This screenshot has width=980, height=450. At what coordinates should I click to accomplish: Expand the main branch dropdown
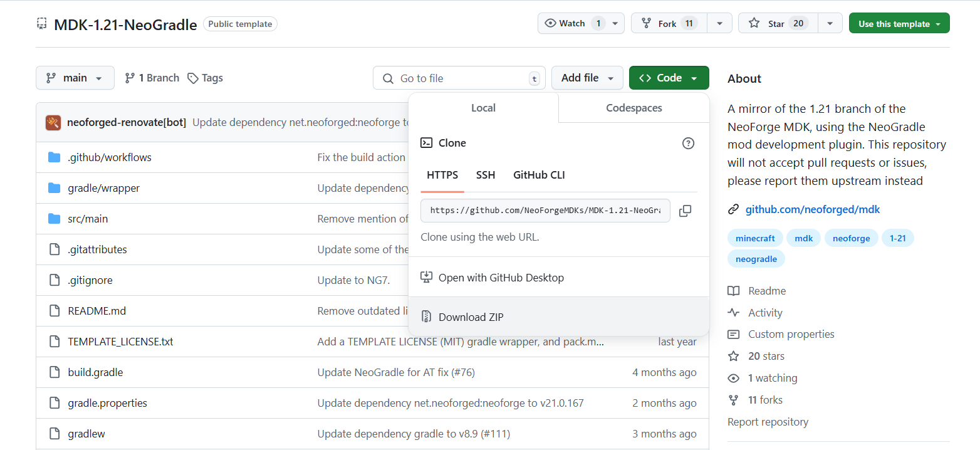pos(75,78)
